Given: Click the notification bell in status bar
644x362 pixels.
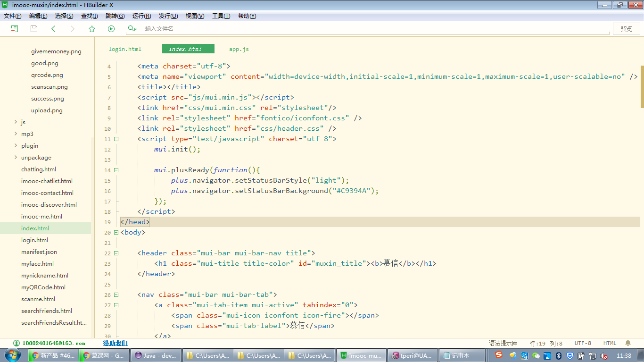Looking at the screenshot, I should [628, 343].
